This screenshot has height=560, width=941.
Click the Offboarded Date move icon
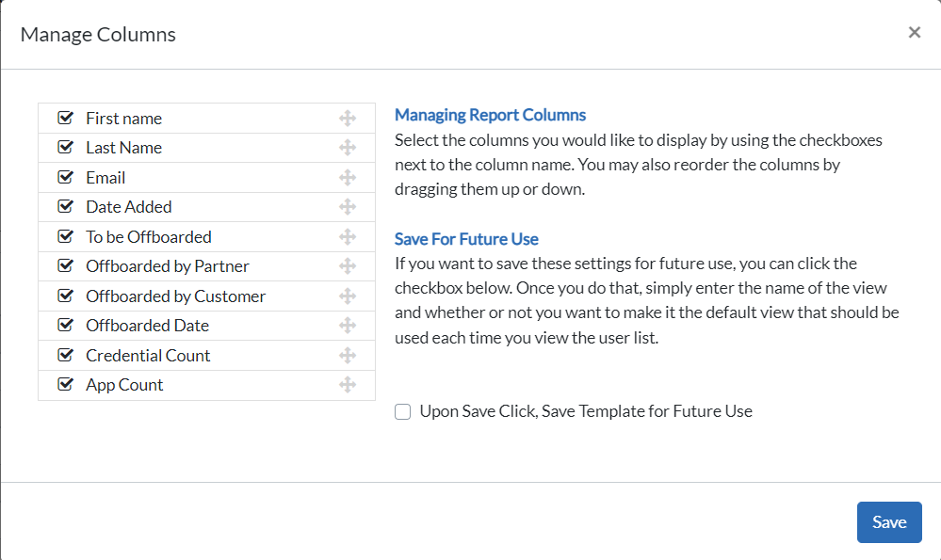(347, 326)
